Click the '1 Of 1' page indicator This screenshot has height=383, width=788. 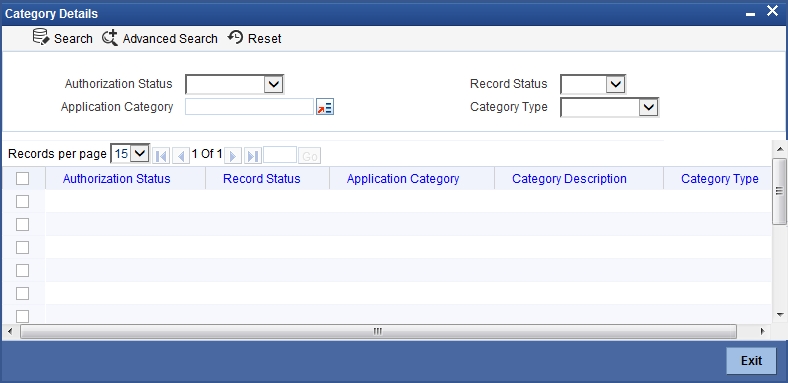point(207,154)
